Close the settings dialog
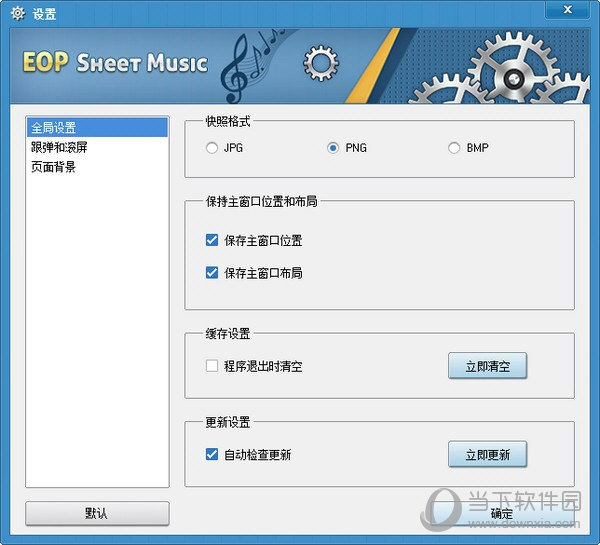600x545 pixels. [x=568, y=10]
